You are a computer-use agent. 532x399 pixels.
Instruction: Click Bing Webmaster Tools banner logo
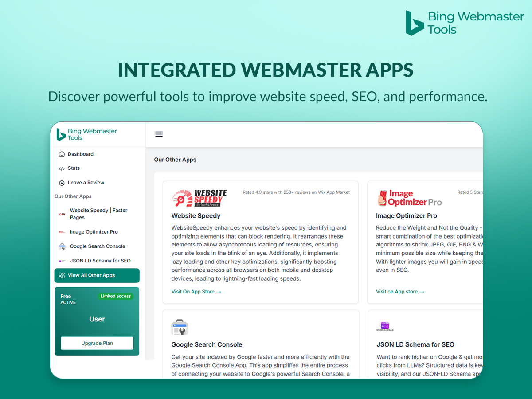pos(465,23)
